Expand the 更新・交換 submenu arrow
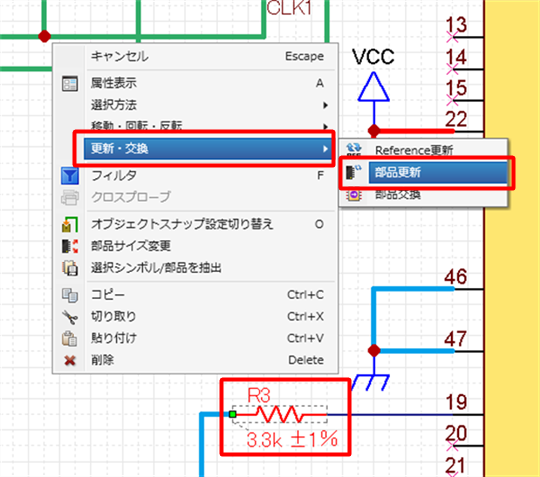This screenshot has width=540, height=477. 325,149
